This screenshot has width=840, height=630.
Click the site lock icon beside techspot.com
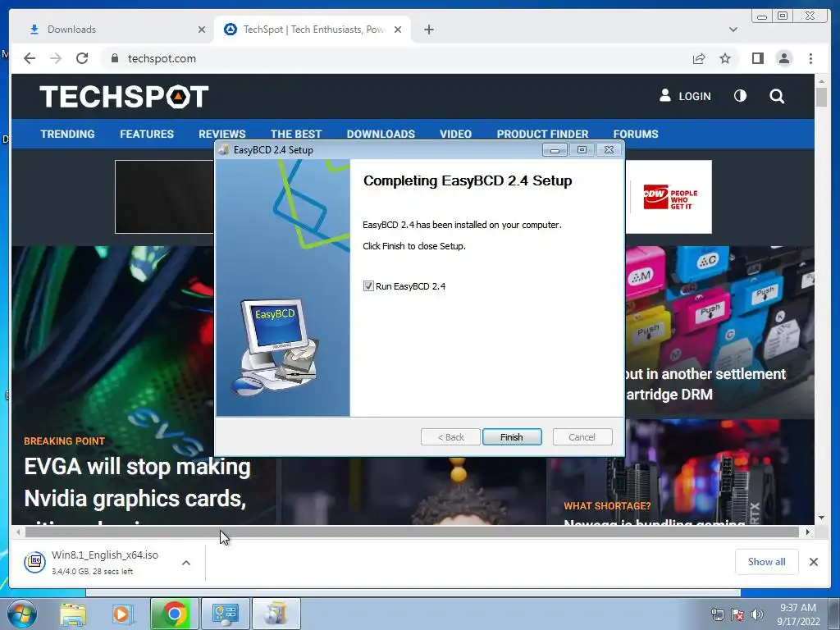pos(115,58)
